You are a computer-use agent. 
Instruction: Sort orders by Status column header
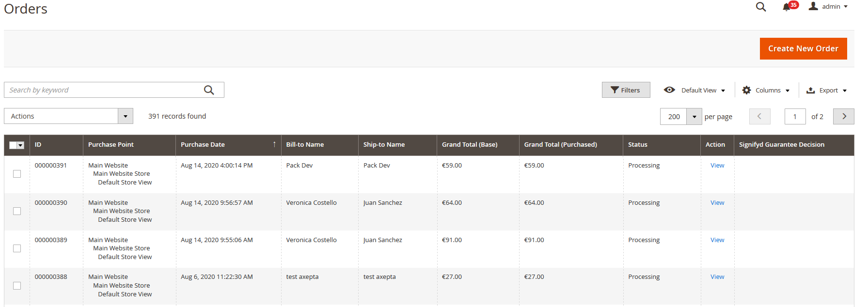[x=637, y=144]
